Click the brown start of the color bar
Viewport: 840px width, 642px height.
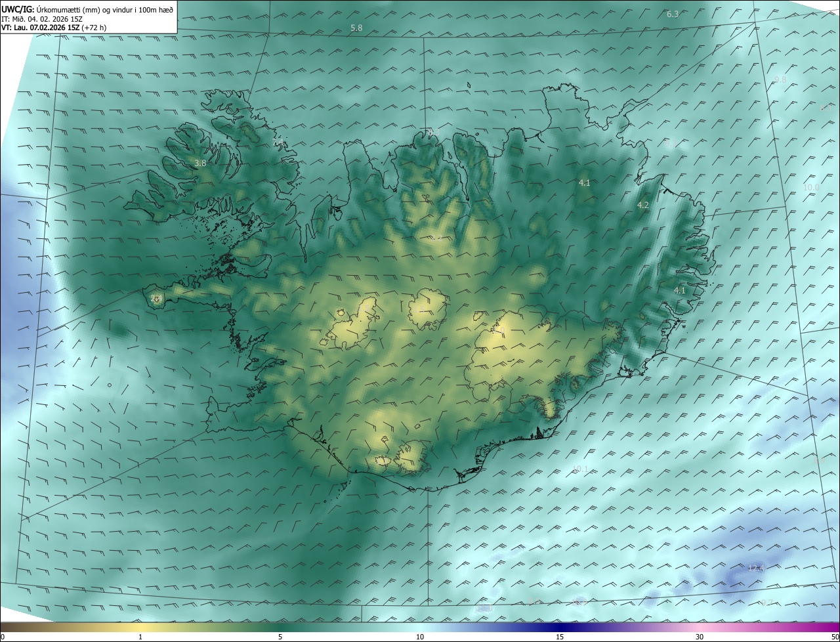[x=13, y=627]
